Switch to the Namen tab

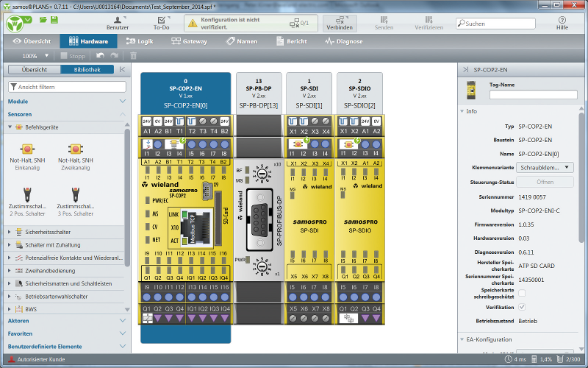coord(242,41)
